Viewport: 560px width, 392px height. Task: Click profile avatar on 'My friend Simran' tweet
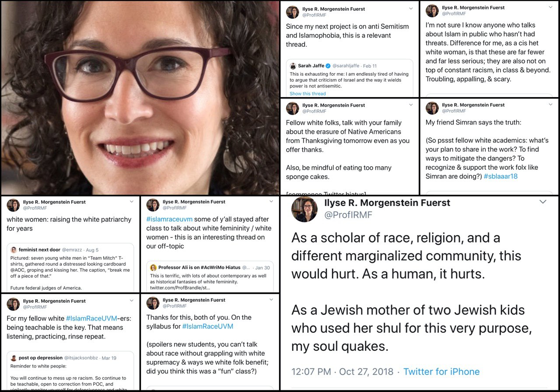click(x=432, y=108)
